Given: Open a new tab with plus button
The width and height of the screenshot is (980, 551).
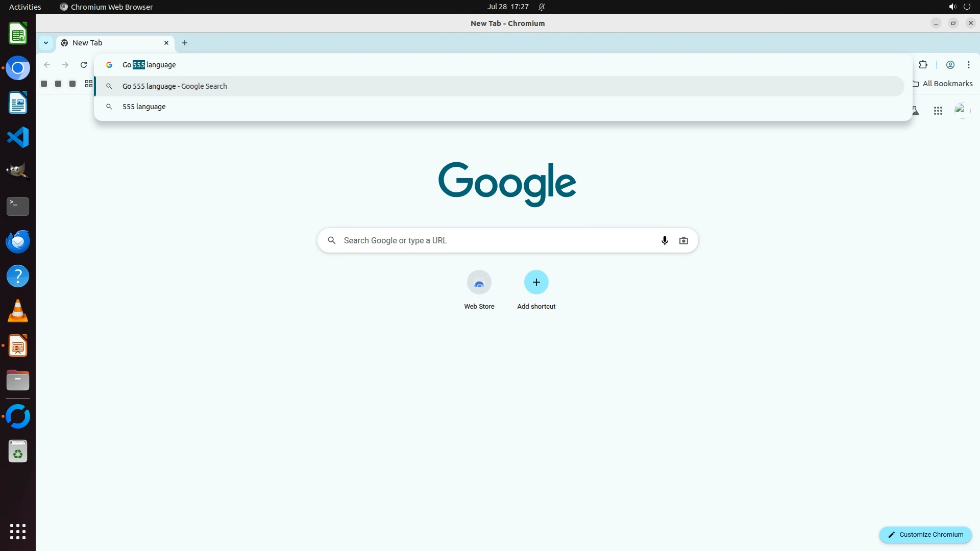Looking at the screenshot, I should [x=185, y=43].
